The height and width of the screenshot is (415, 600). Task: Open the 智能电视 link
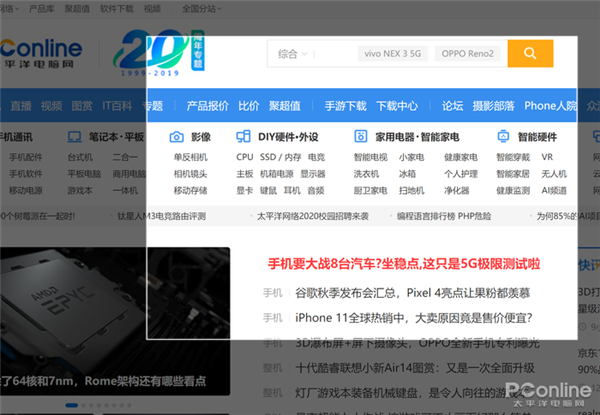[370, 157]
